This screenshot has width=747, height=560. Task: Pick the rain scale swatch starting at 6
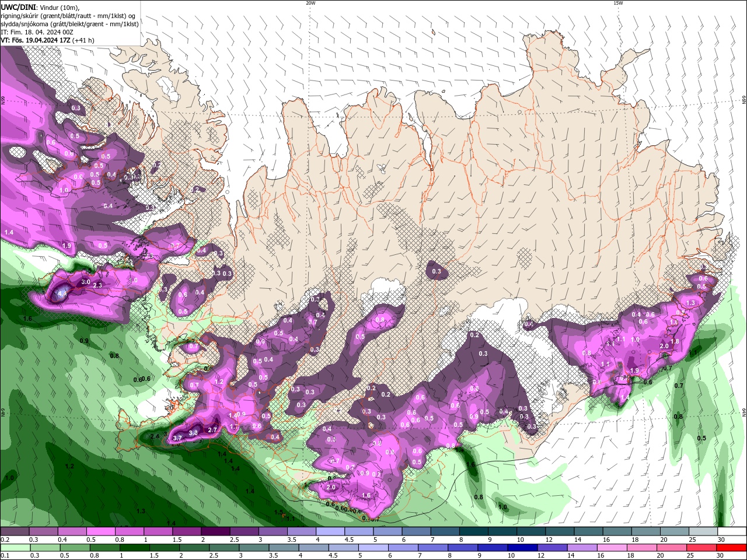403,548
